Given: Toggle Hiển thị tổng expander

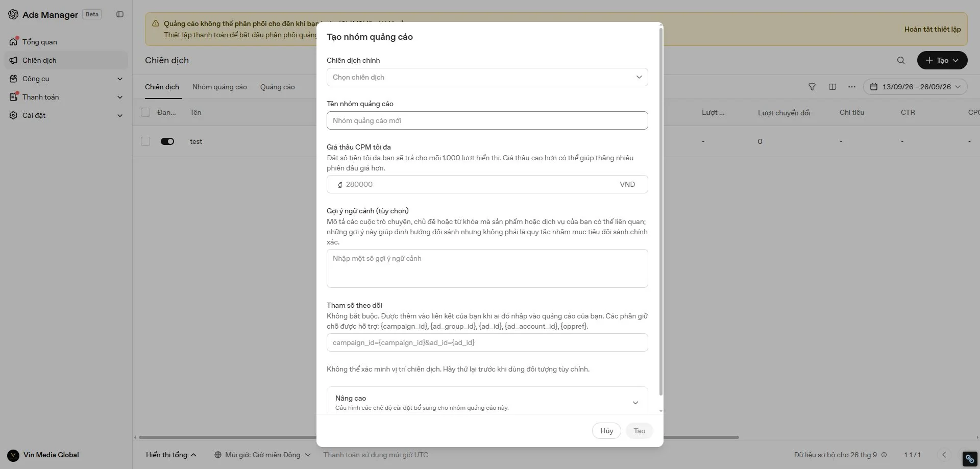Looking at the screenshot, I should pos(171,455).
